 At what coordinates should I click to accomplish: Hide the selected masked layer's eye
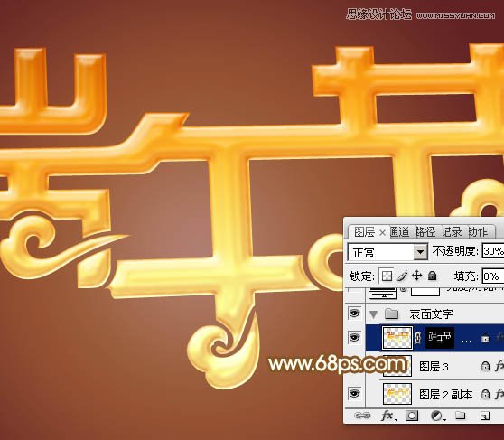point(354,337)
